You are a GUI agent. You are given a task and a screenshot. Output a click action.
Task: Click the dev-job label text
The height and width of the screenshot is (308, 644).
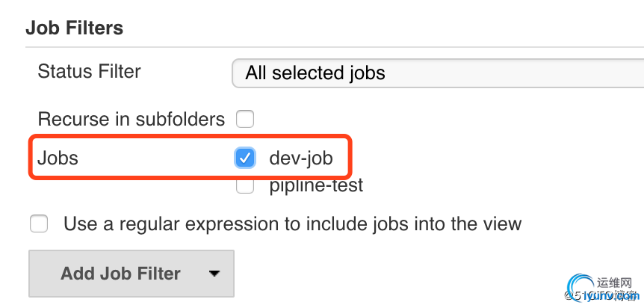pos(301,158)
